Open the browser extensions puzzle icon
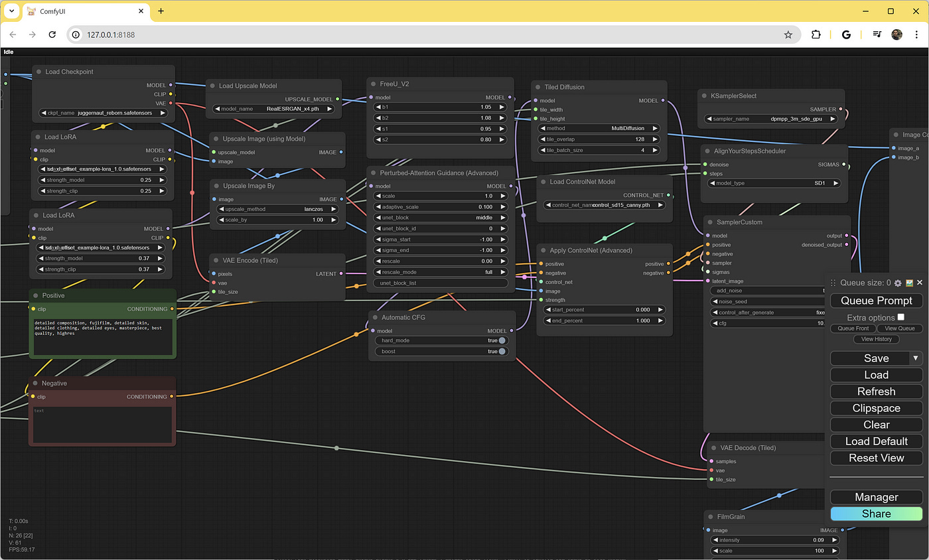Image resolution: width=929 pixels, height=560 pixels. coord(817,35)
